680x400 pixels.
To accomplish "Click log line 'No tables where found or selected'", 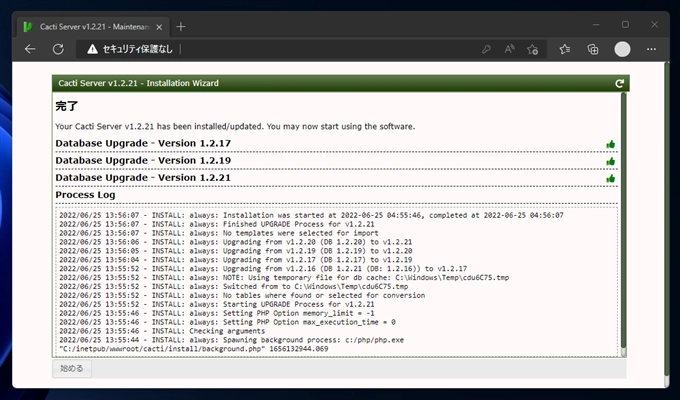I will [242, 295].
